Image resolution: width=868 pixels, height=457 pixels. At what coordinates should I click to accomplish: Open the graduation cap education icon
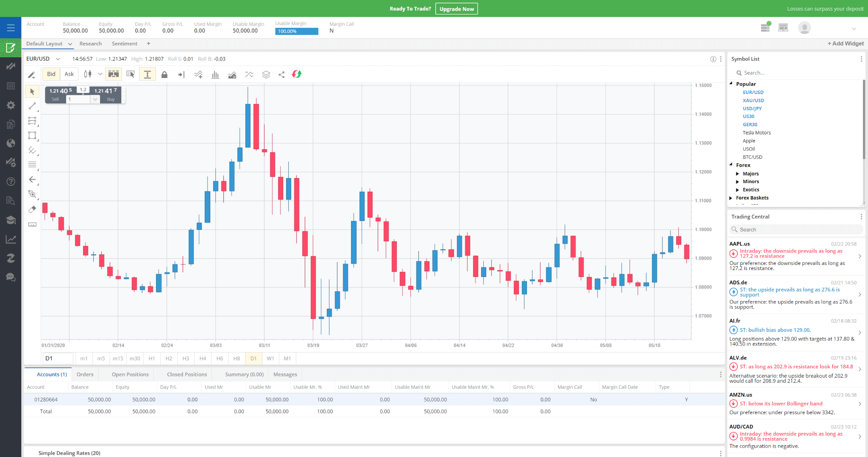coord(11,220)
